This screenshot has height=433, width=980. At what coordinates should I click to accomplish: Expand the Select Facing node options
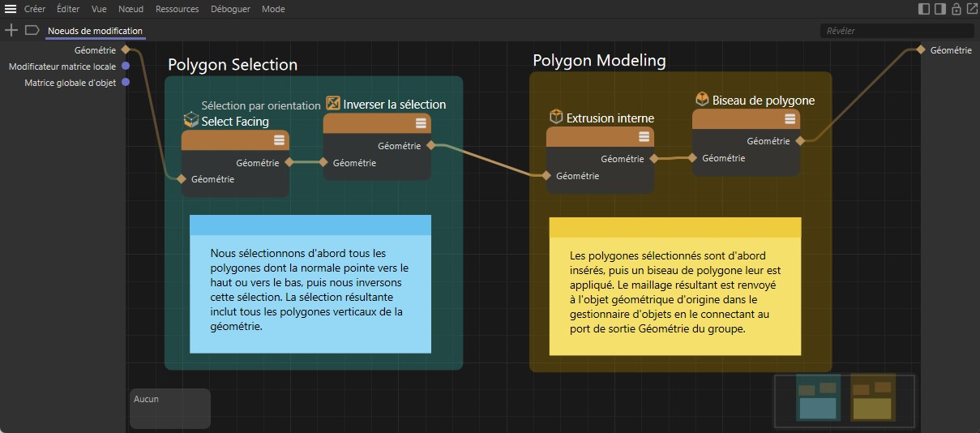coord(279,139)
